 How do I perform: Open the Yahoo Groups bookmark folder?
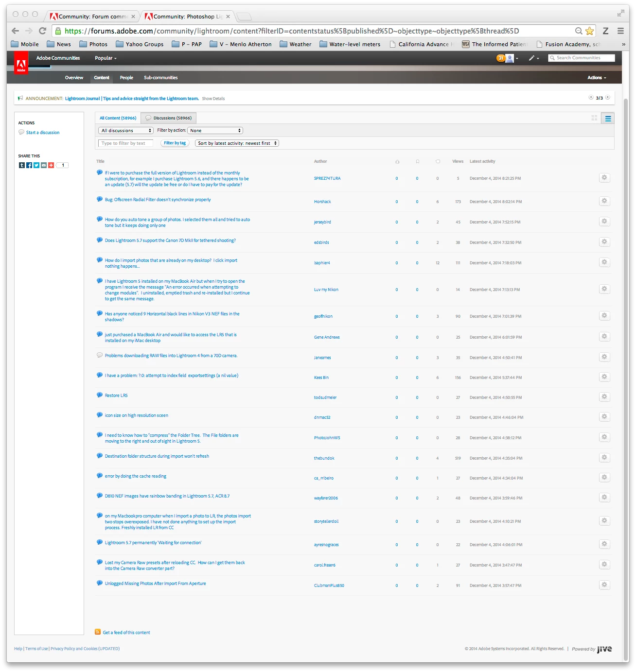pyautogui.click(x=140, y=44)
